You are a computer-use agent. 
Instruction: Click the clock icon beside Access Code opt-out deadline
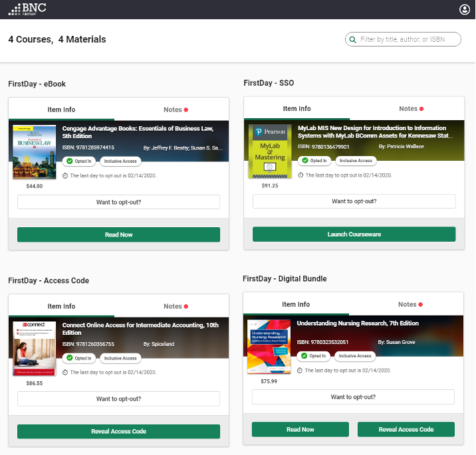65,372
